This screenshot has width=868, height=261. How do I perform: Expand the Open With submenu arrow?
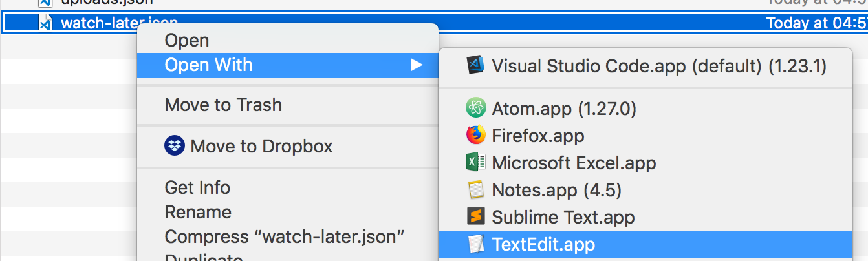[417, 65]
